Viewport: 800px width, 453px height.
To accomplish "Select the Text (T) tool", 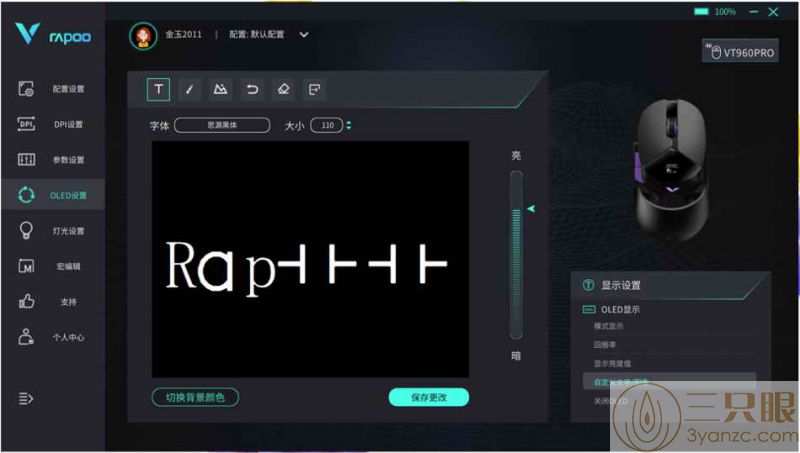I will [x=158, y=89].
